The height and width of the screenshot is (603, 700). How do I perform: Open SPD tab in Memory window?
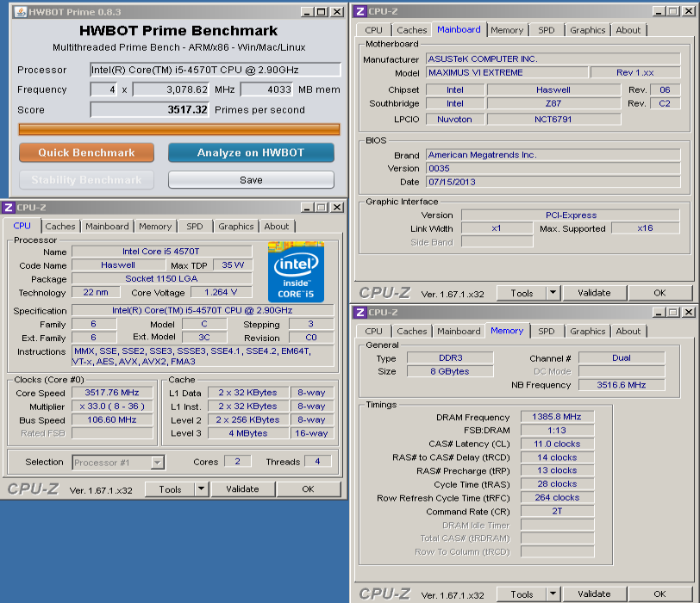point(547,332)
